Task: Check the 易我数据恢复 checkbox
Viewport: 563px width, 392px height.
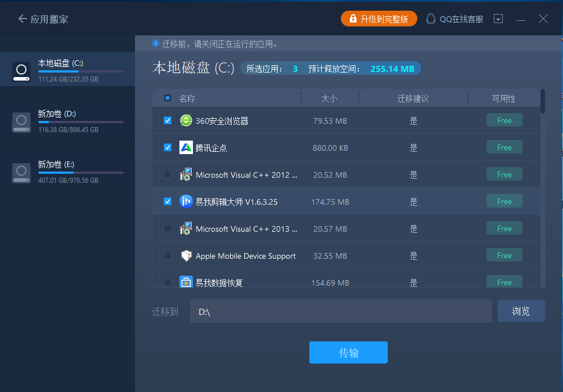Action: pyautogui.click(x=167, y=282)
